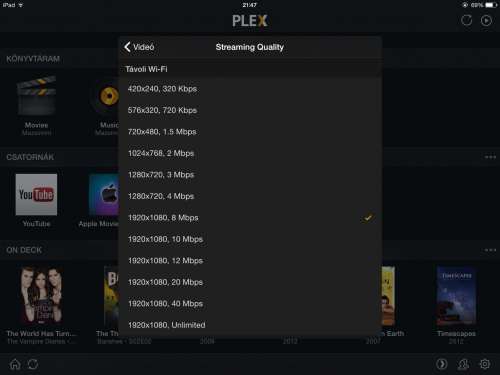Open the YouTube channel thumbnail

36,194
